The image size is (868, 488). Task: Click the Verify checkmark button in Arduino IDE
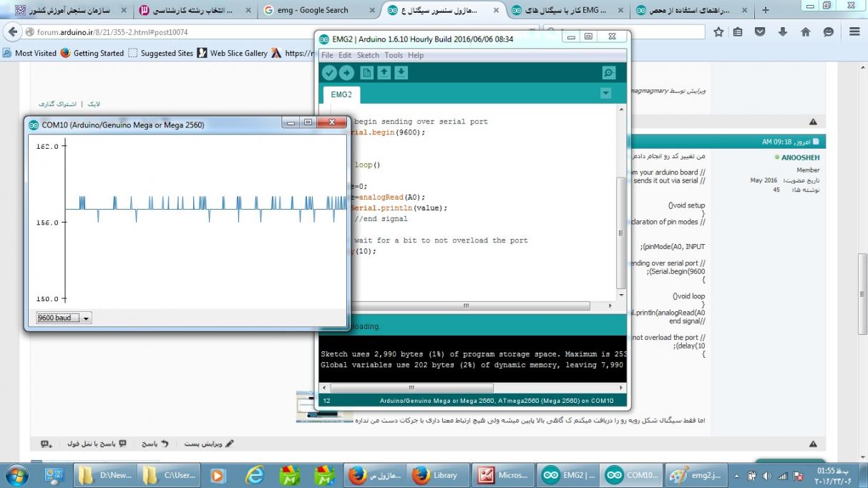click(x=329, y=72)
